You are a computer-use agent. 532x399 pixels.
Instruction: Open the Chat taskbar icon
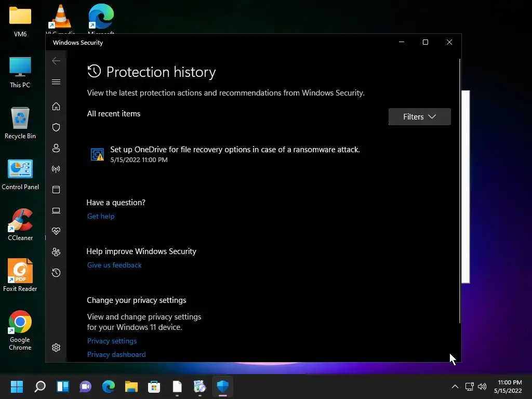(86, 387)
